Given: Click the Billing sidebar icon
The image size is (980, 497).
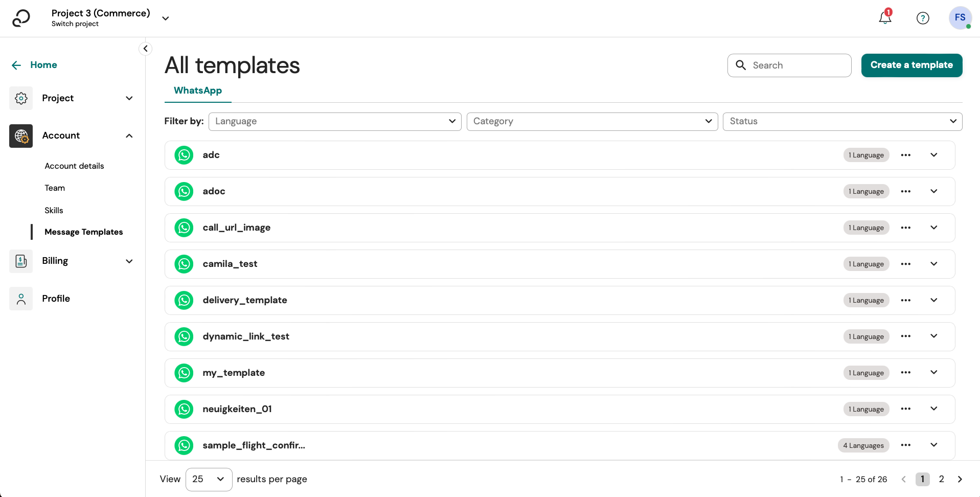Looking at the screenshot, I should 21,261.
